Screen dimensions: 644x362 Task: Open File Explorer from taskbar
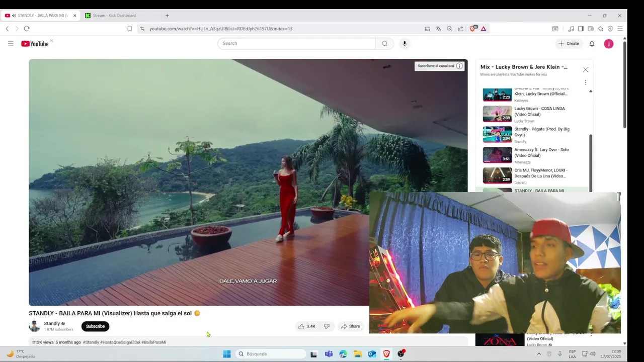point(357,354)
